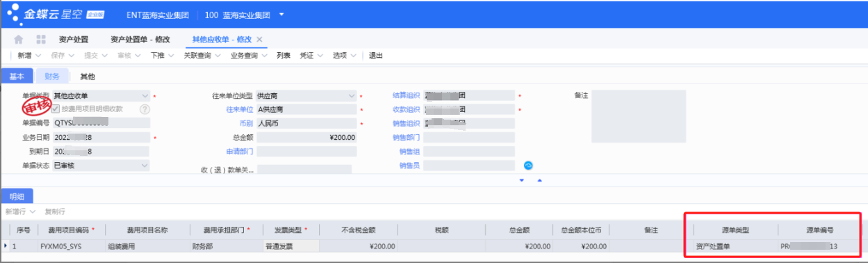Viewport: 868px width, 263px height.
Task: Click the blue down arrow below the form
Action: click(x=522, y=180)
